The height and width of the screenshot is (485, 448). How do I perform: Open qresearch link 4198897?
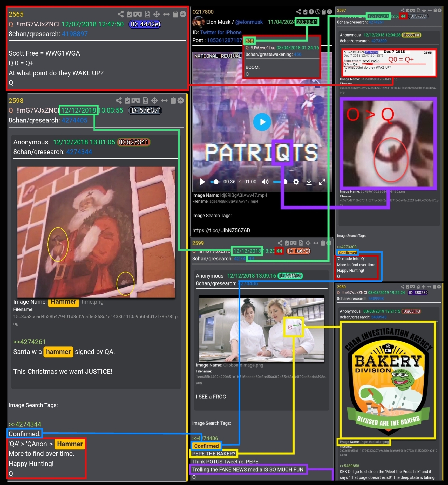coord(75,34)
